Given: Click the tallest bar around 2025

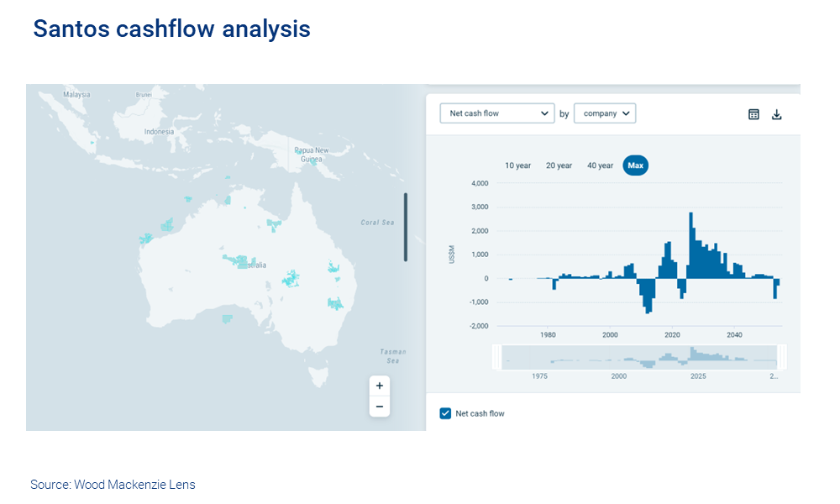Looking at the screenshot, I should click(691, 244).
